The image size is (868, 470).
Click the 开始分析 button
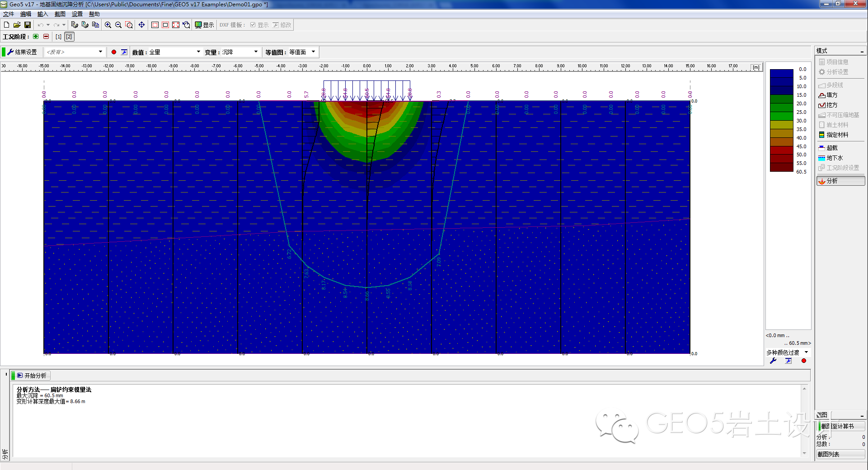point(32,376)
